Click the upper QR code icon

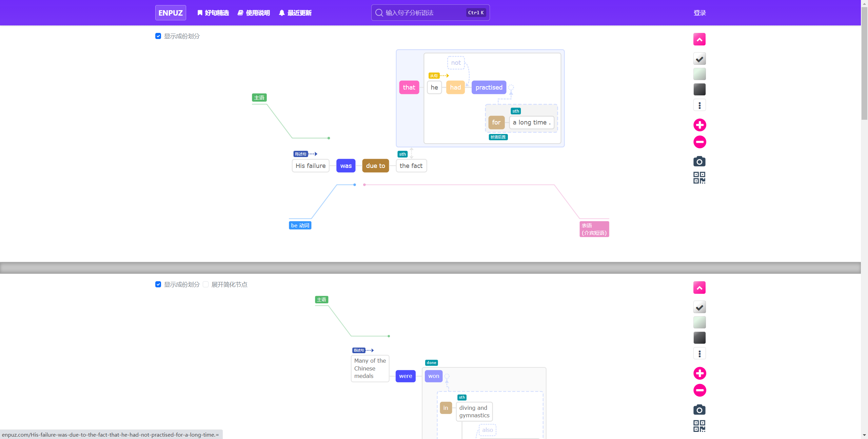(699, 177)
